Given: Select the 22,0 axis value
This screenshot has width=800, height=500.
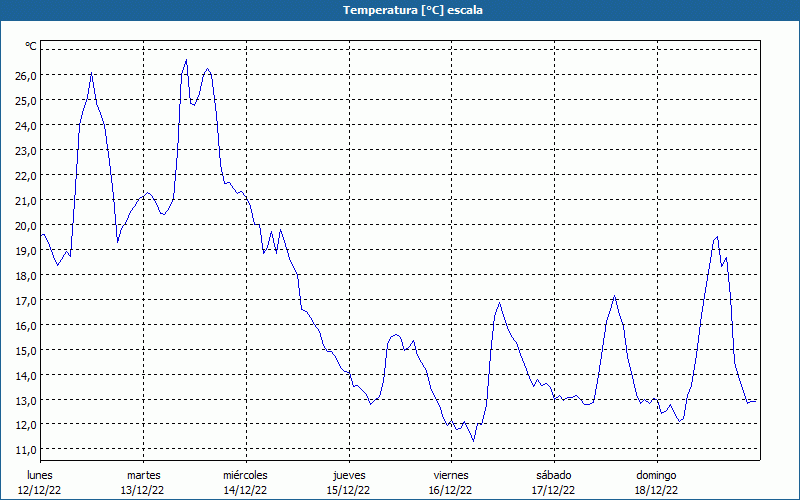Looking at the screenshot, I should tap(25, 176).
